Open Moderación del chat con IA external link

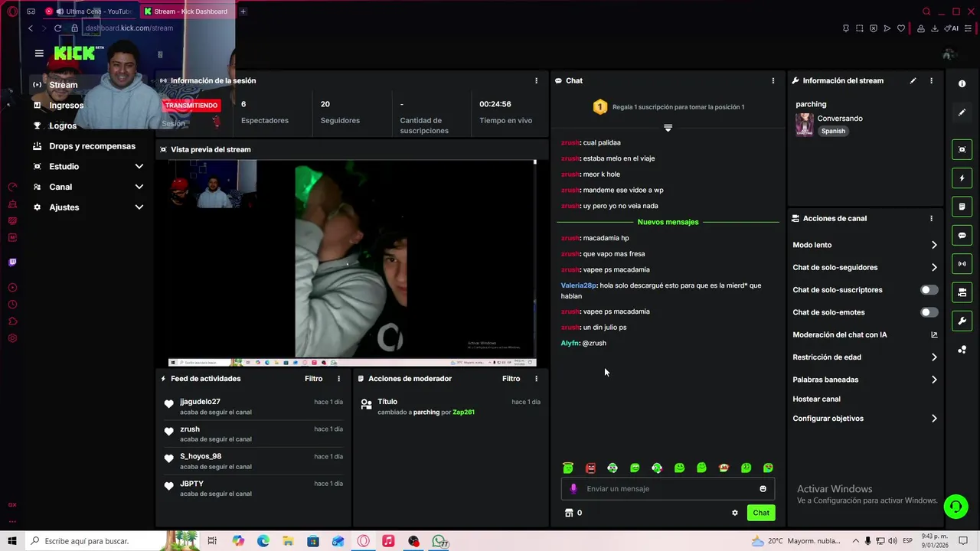pyautogui.click(x=933, y=334)
